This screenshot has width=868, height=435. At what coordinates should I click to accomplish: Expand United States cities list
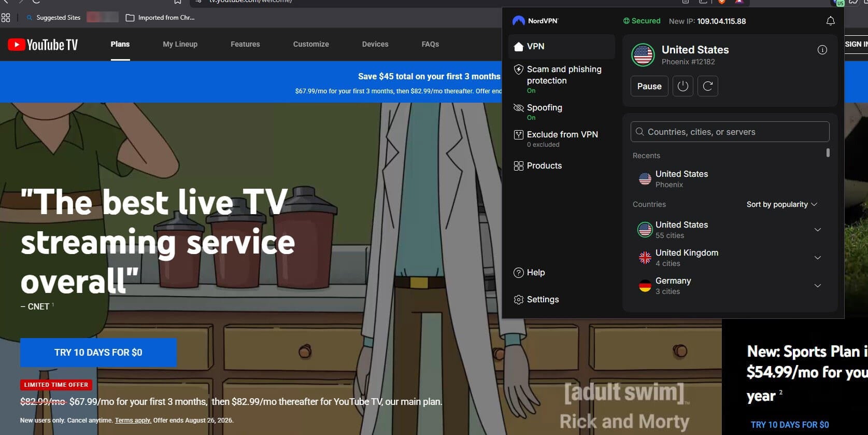pos(817,230)
